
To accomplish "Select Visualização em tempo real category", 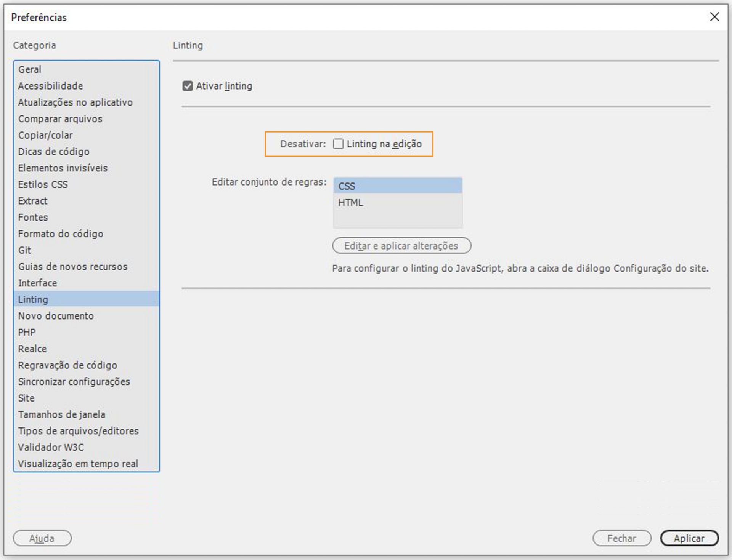I will coord(78,464).
